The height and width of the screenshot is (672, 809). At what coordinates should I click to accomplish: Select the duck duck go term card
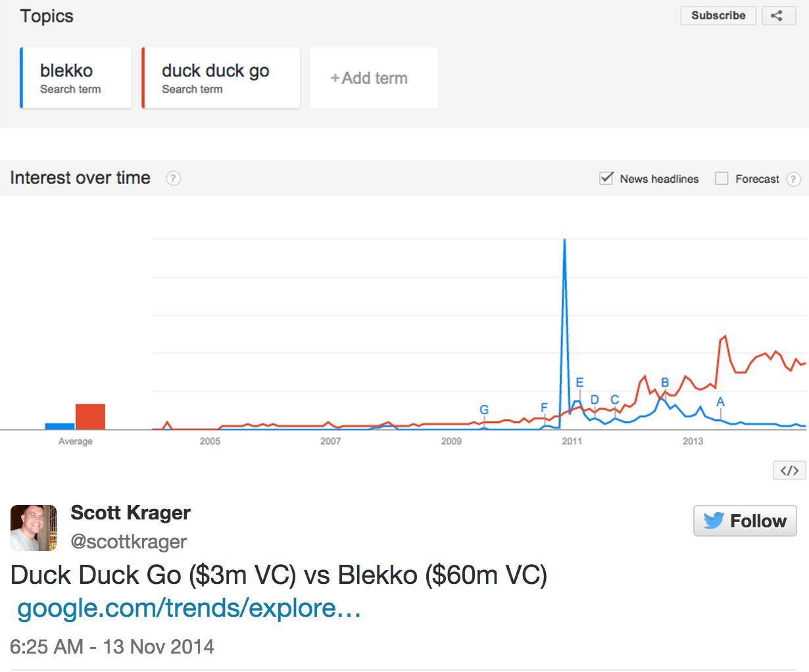[x=221, y=78]
